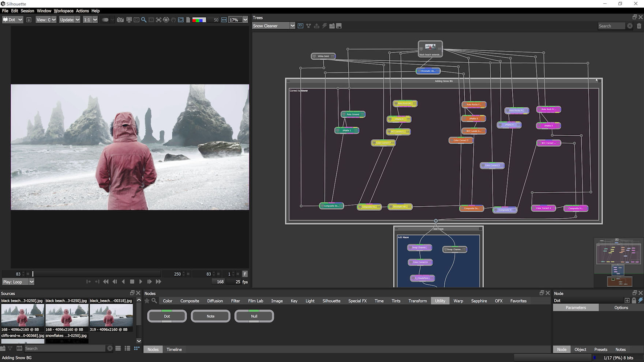The width and height of the screenshot is (644, 362).
Task: Click the center/target icon in viewer toolbar
Action: [166, 20]
